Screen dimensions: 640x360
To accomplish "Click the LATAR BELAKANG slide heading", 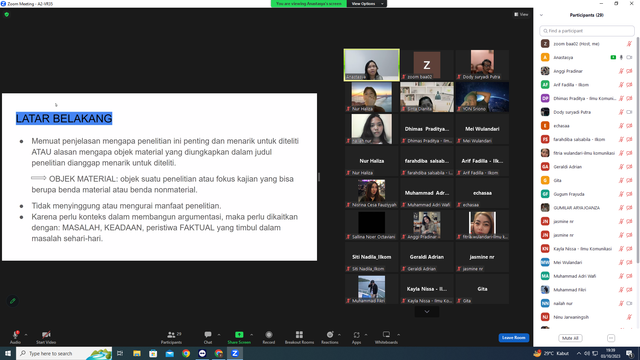I will [x=64, y=118].
